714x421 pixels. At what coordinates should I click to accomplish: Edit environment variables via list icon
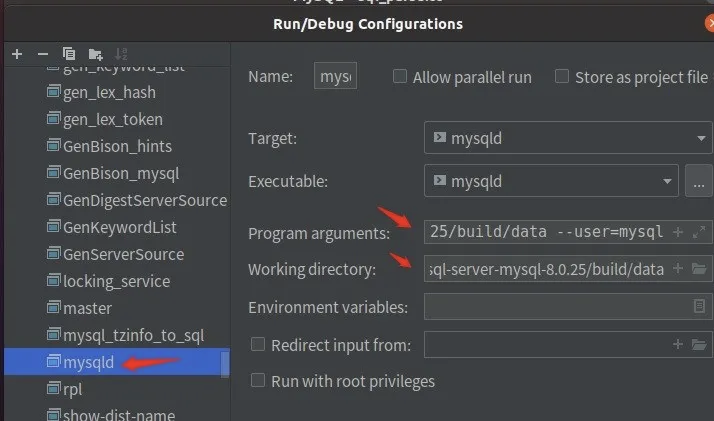(700, 307)
